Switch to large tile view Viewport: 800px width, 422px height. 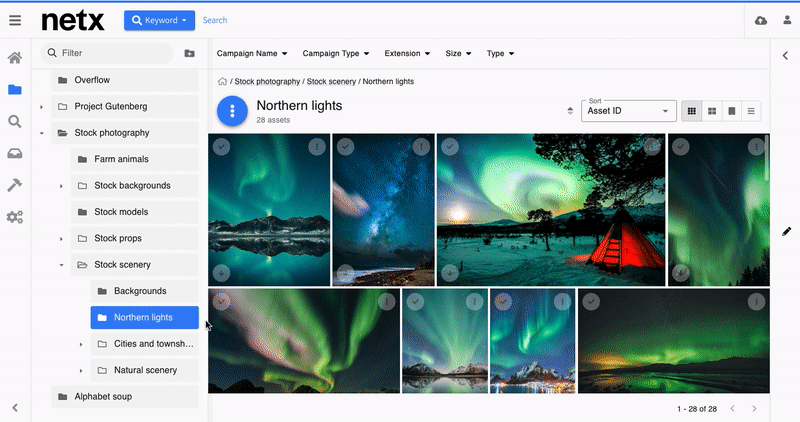(712, 111)
